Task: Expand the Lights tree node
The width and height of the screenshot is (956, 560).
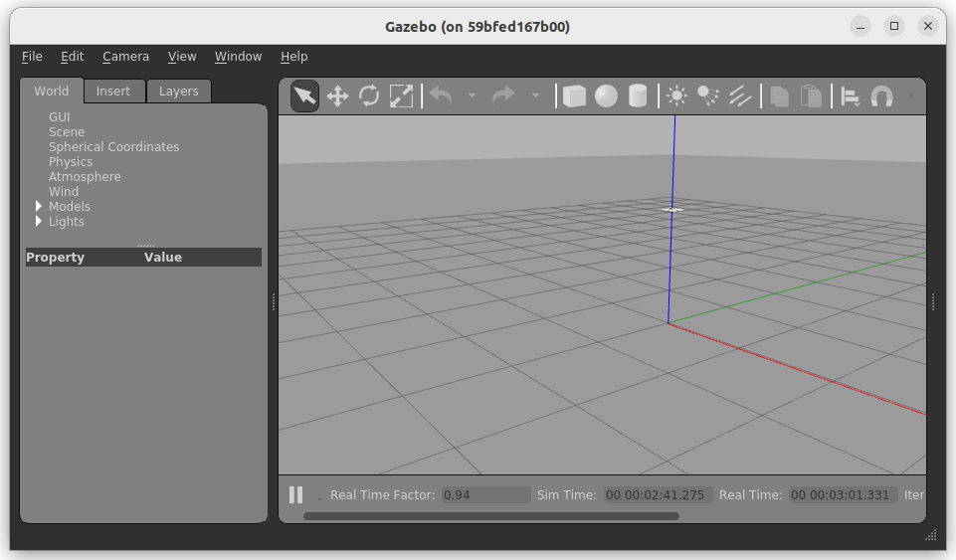Action: (x=39, y=221)
